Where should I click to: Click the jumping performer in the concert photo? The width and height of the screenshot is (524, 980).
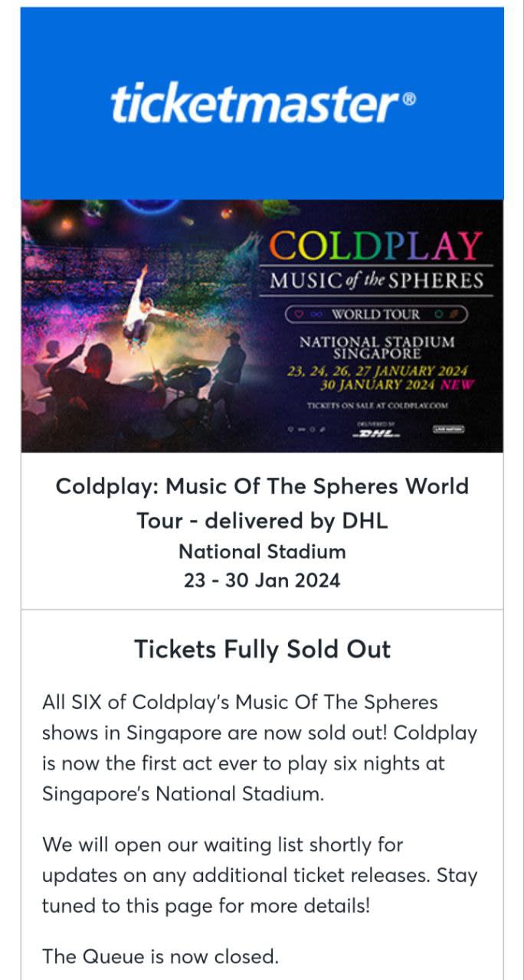point(145,306)
